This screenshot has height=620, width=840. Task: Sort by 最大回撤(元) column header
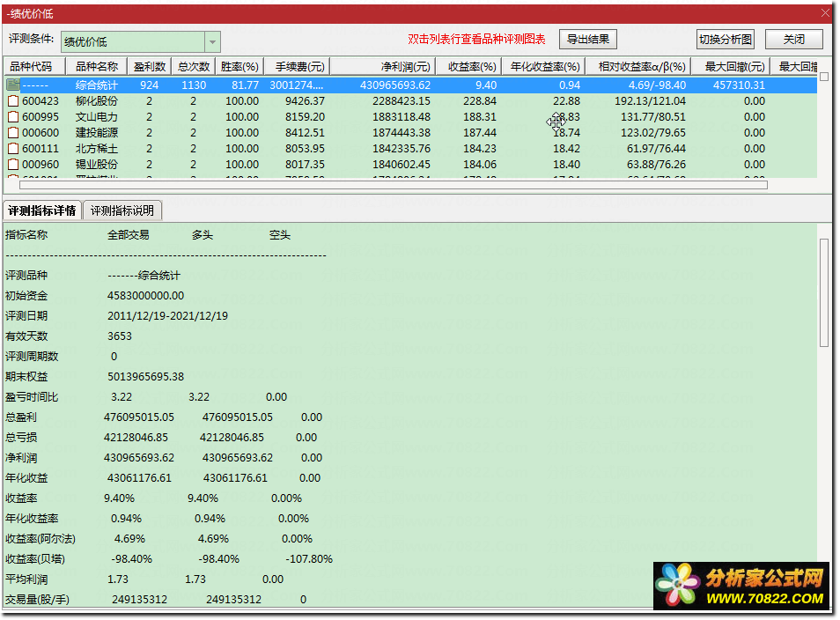[x=731, y=66]
